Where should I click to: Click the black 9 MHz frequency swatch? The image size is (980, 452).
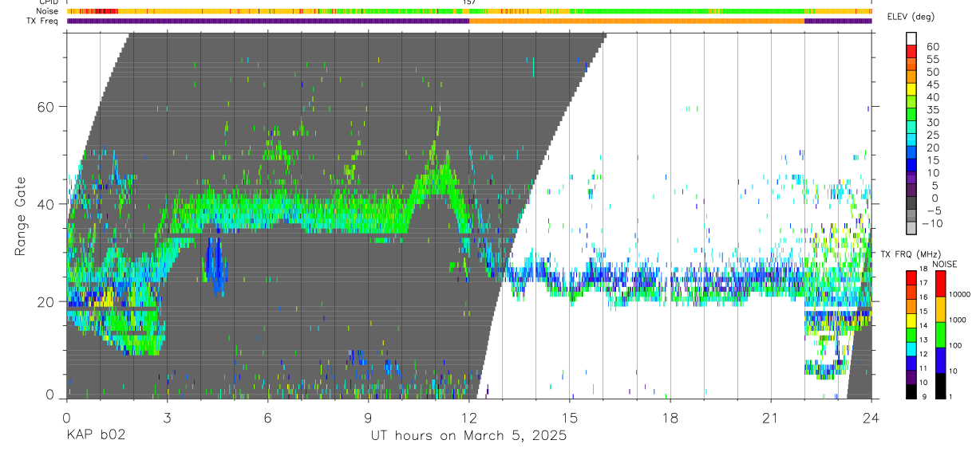point(911,391)
